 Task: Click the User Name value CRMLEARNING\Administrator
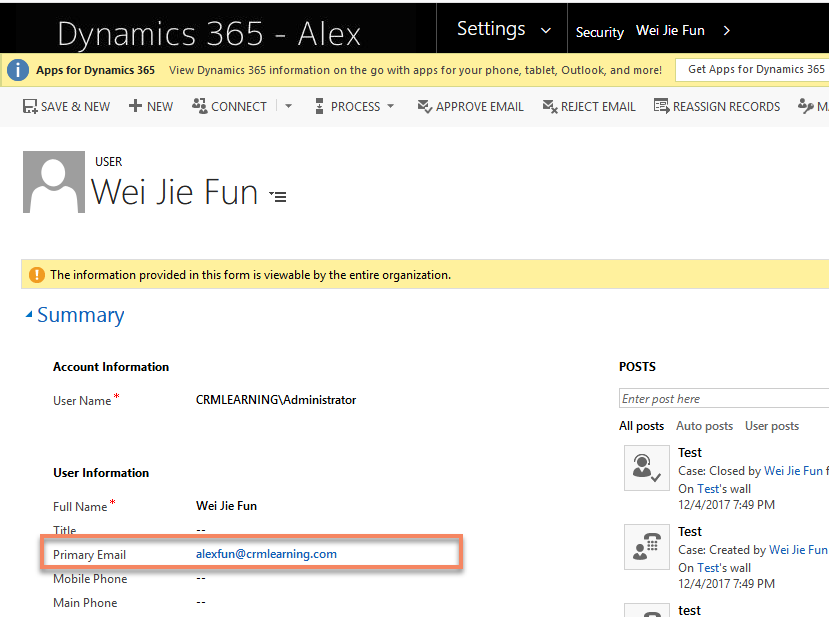coord(276,400)
